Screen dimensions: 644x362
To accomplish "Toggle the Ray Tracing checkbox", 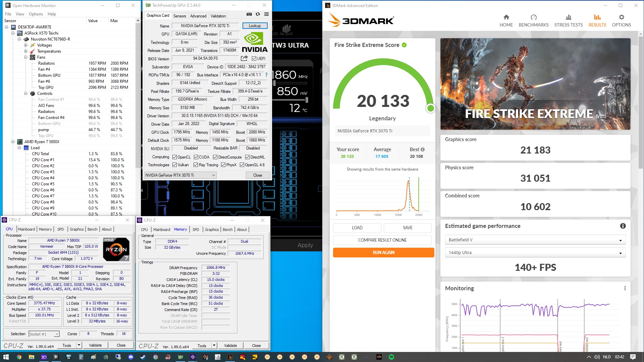I will coord(196,165).
